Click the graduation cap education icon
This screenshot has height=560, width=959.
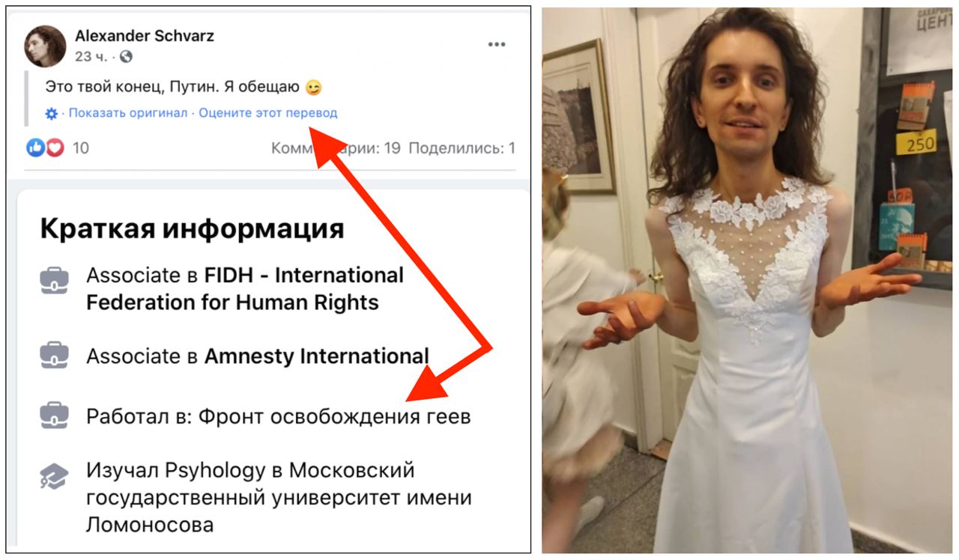tap(54, 477)
